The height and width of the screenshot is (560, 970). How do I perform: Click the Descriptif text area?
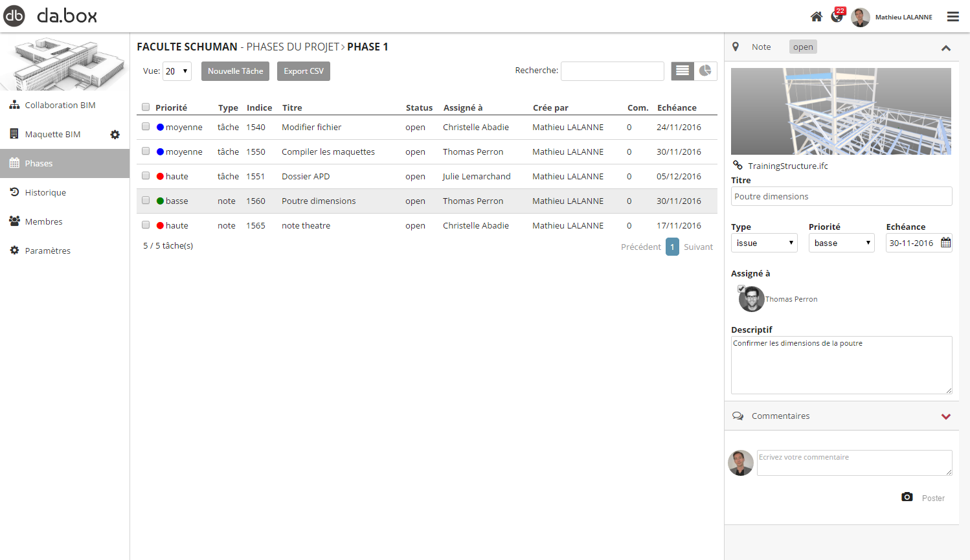tap(842, 365)
